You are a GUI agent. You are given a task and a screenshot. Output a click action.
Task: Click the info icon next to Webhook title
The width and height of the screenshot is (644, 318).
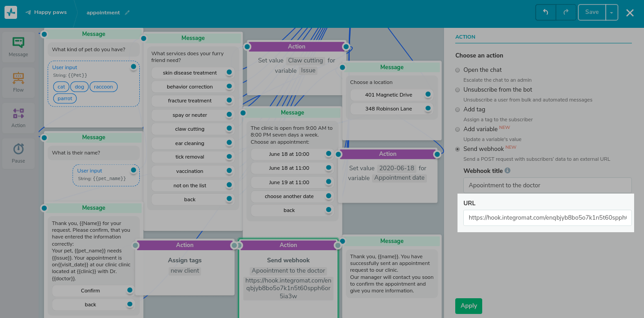[x=507, y=171]
